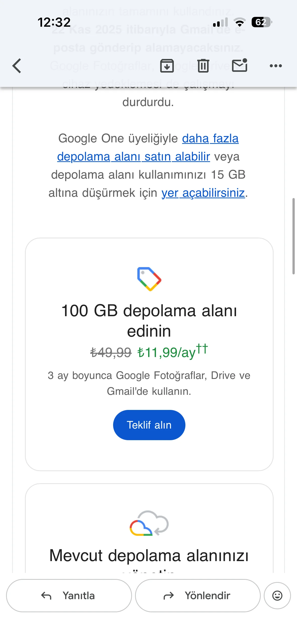
Task: Reply with the Yanıtla button
Action: [69, 596]
